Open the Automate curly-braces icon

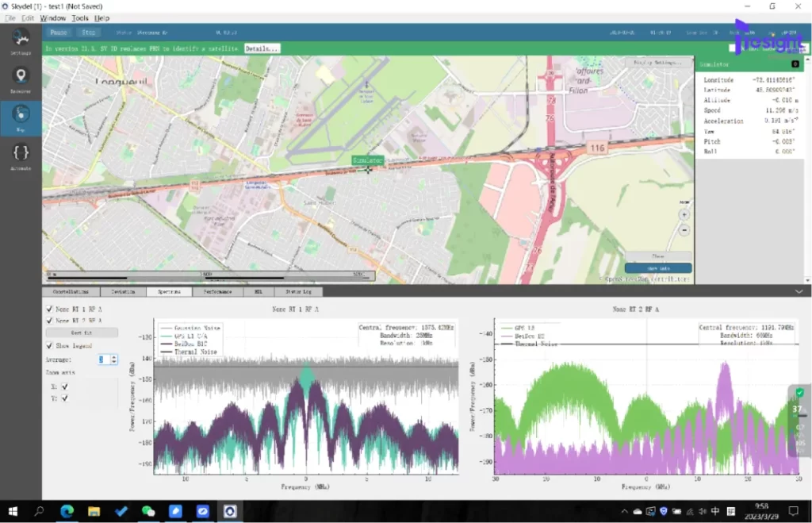(x=21, y=154)
